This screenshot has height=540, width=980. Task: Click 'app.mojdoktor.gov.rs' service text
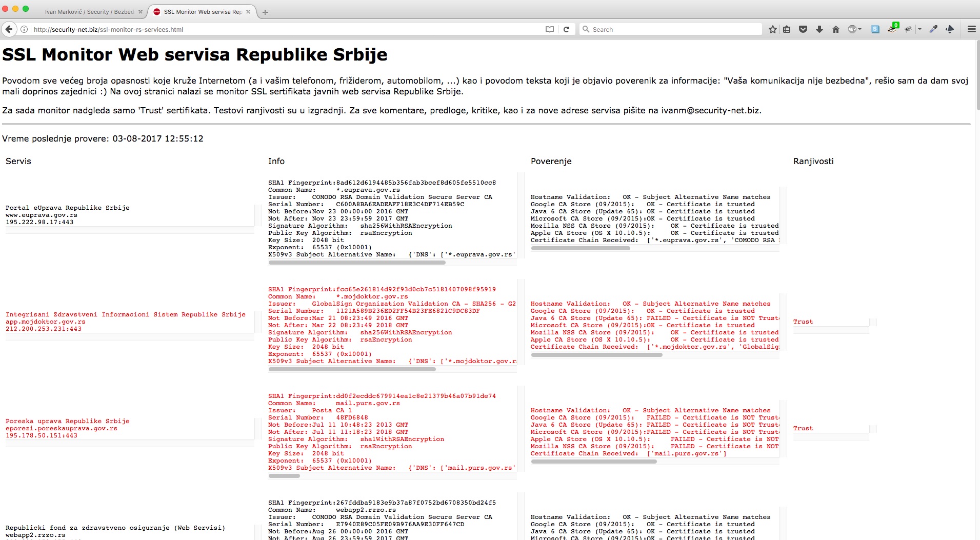pyautogui.click(x=46, y=322)
